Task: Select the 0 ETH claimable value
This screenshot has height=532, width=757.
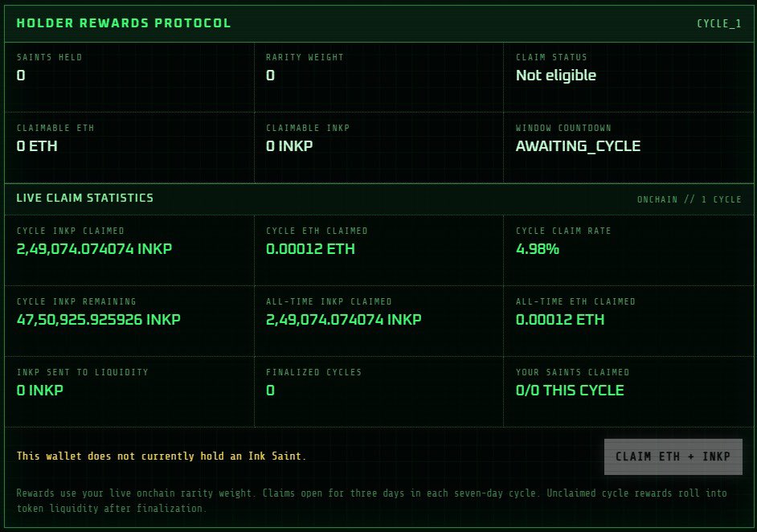Action: (37, 145)
